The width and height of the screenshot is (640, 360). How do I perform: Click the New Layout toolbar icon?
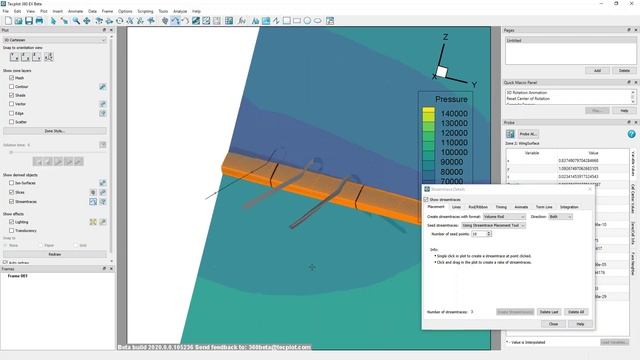click(8, 20)
